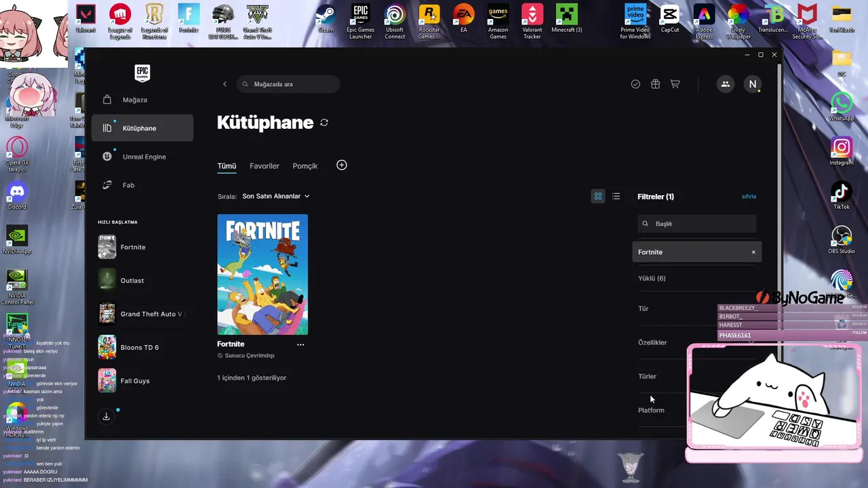Screen dimensions: 868x488
Task: Open the Discord desktop icon
Action: 17,195
